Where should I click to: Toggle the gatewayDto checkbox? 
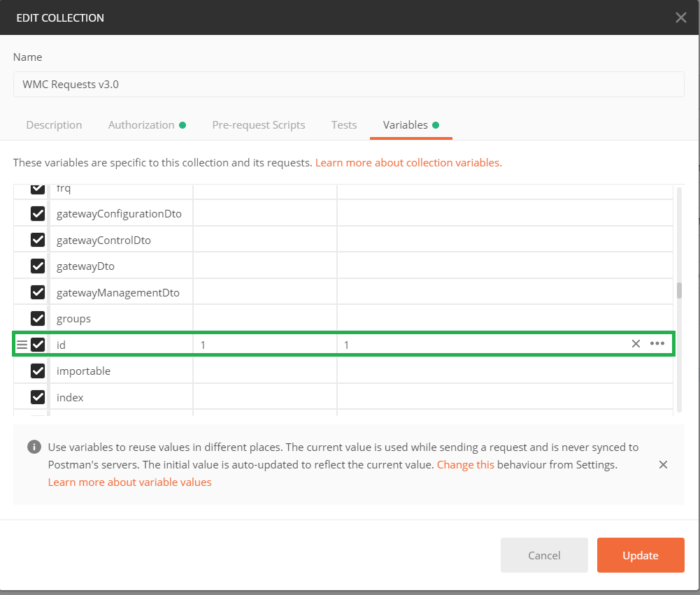tap(38, 266)
